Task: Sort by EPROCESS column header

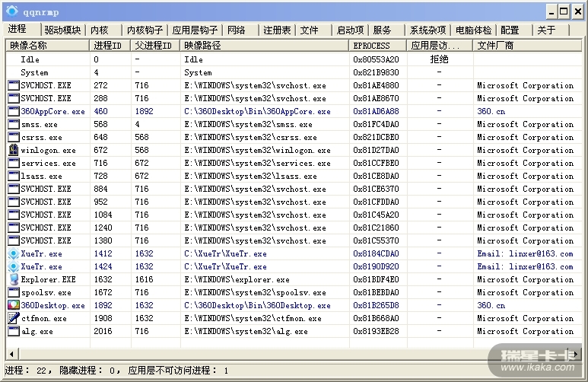Action: click(x=377, y=46)
